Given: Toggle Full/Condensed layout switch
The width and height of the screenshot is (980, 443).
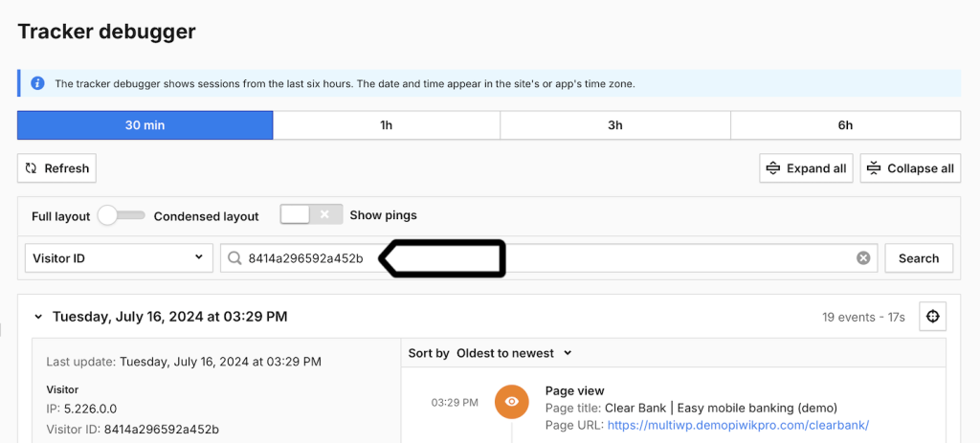Looking at the screenshot, I should point(122,215).
